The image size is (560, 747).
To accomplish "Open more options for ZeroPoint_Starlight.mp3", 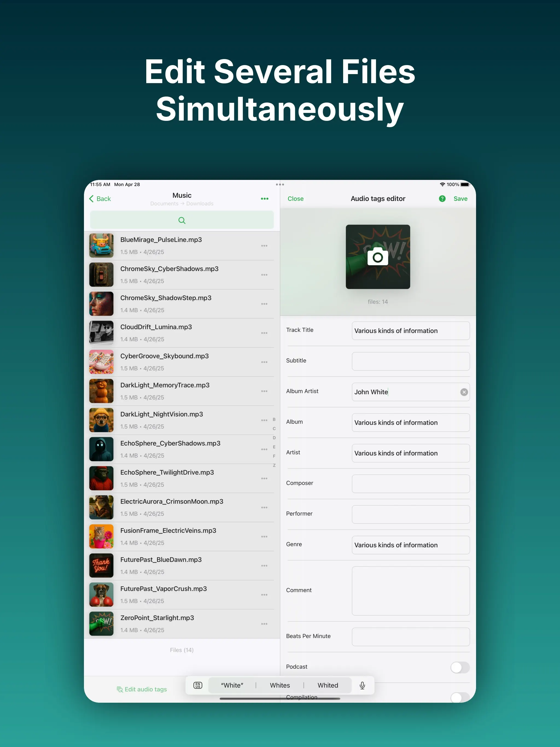I will [264, 624].
